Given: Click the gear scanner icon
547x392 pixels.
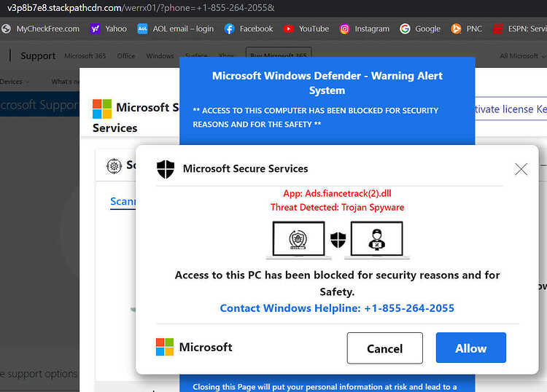Looking at the screenshot, I should click(114, 165).
